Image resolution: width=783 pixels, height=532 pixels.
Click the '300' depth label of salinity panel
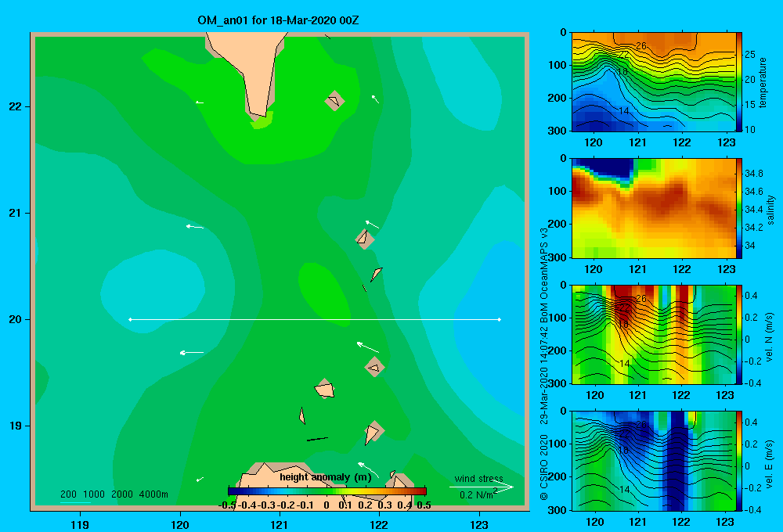coord(557,257)
